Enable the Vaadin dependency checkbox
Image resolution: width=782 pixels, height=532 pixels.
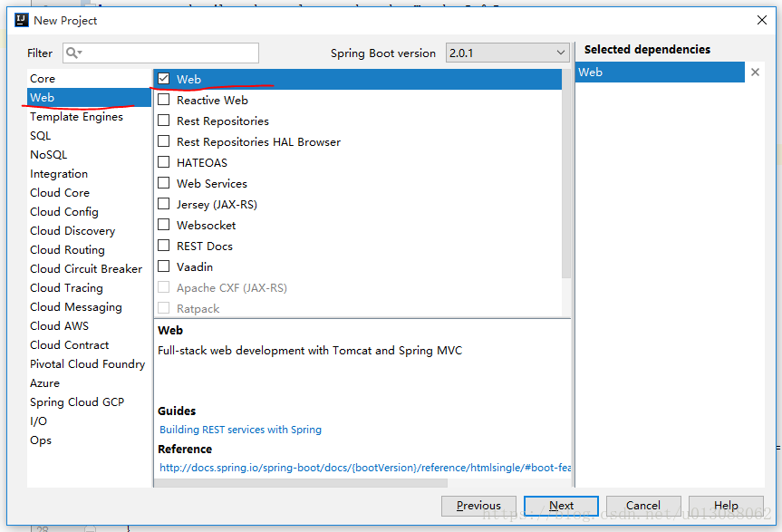164,267
